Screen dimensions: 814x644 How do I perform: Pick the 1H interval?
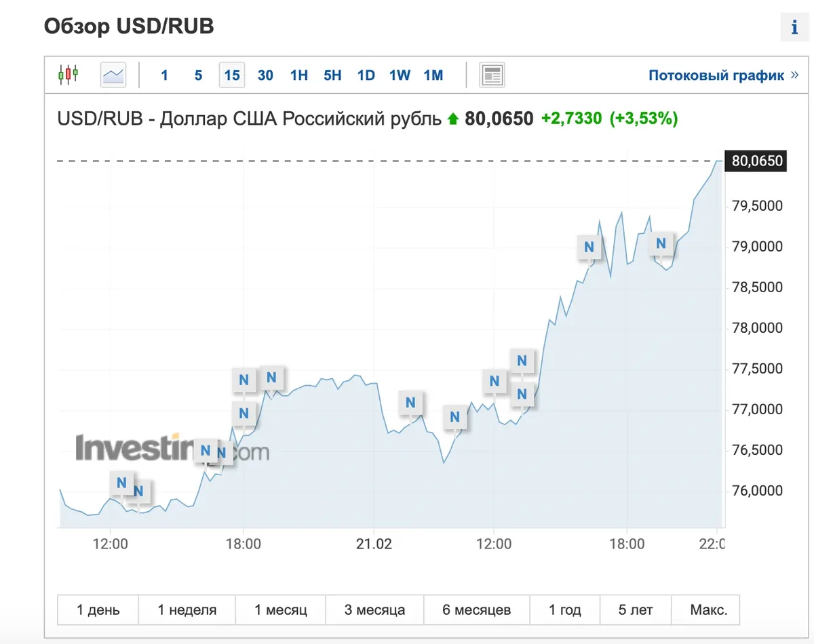click(299, 75)
